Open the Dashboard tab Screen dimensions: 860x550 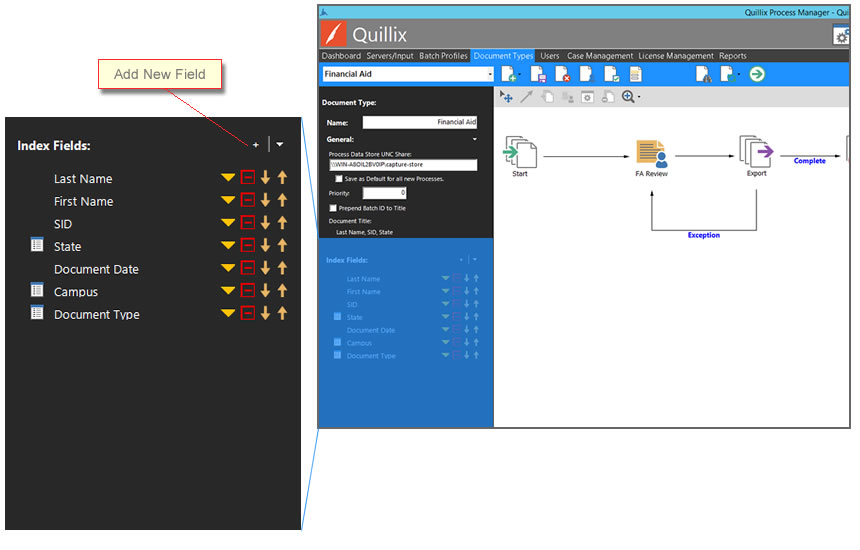pos(341,56)
